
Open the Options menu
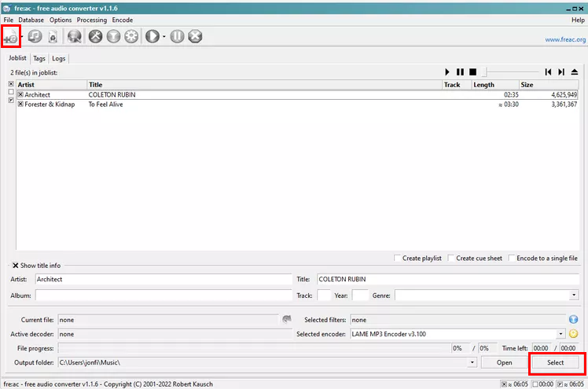coord(61,20)
